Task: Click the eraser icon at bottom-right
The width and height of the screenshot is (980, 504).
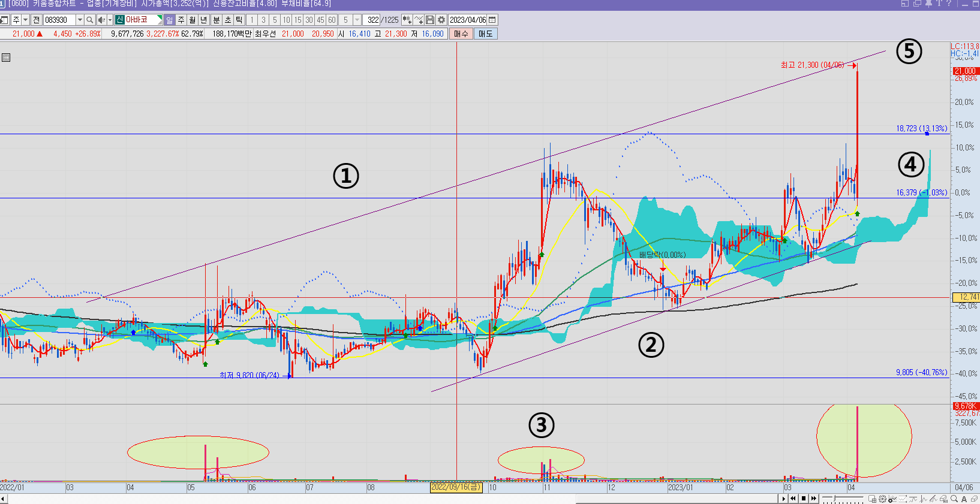Action: pyautogui.click(x=974, y=499)
